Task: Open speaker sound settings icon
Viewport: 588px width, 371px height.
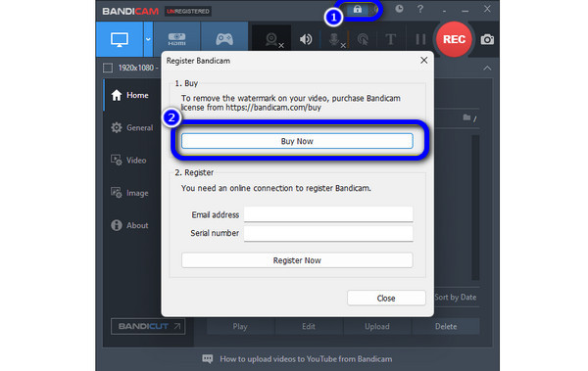Action: click(x=306, y=39)
